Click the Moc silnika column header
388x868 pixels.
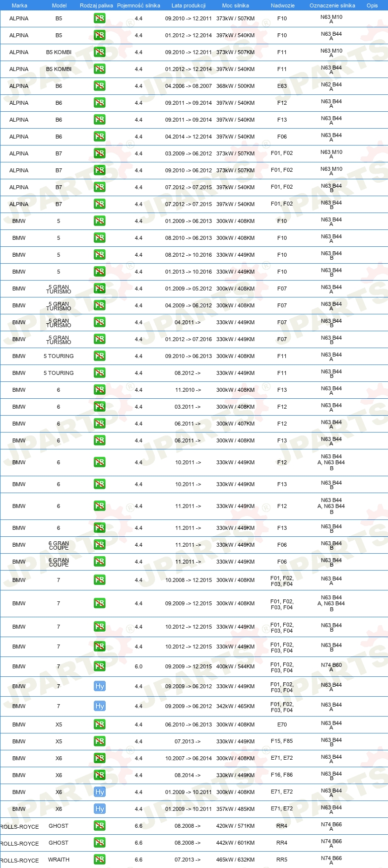click(x=236, y=5)
